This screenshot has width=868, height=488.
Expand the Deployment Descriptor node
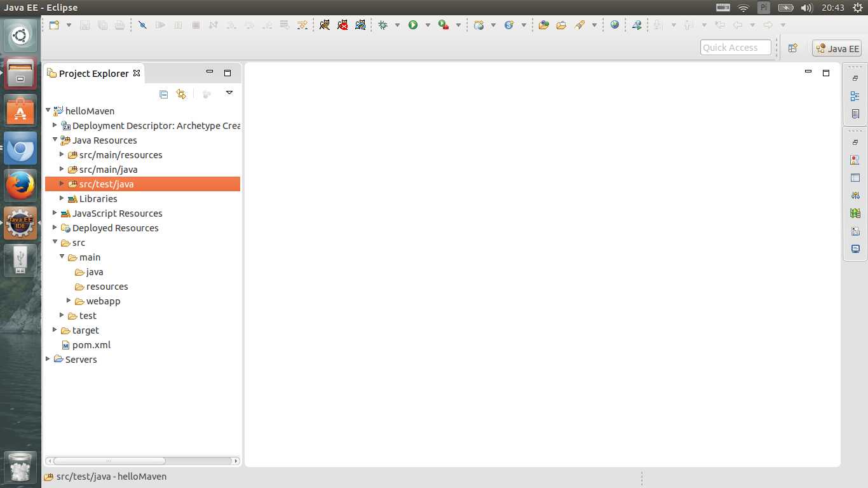point(55,125)
